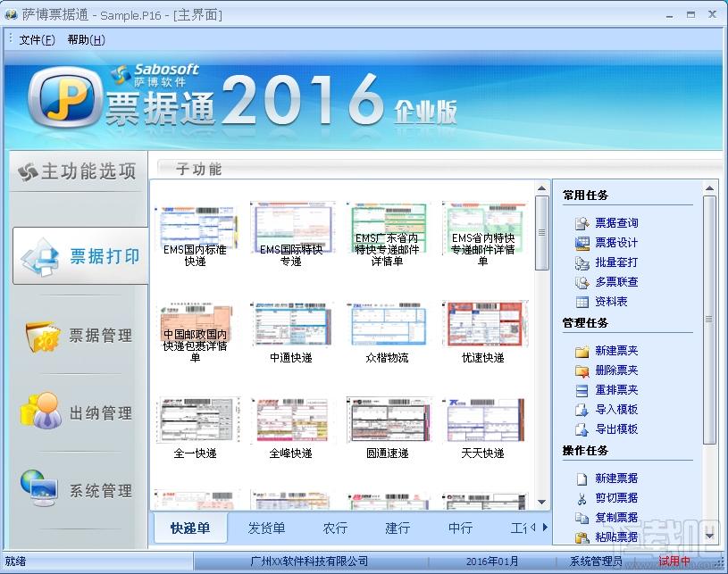Click the 剪切票据 scissors icon
Screen dimensions: 728x574
pyautogui.click(x=582, y=498)
